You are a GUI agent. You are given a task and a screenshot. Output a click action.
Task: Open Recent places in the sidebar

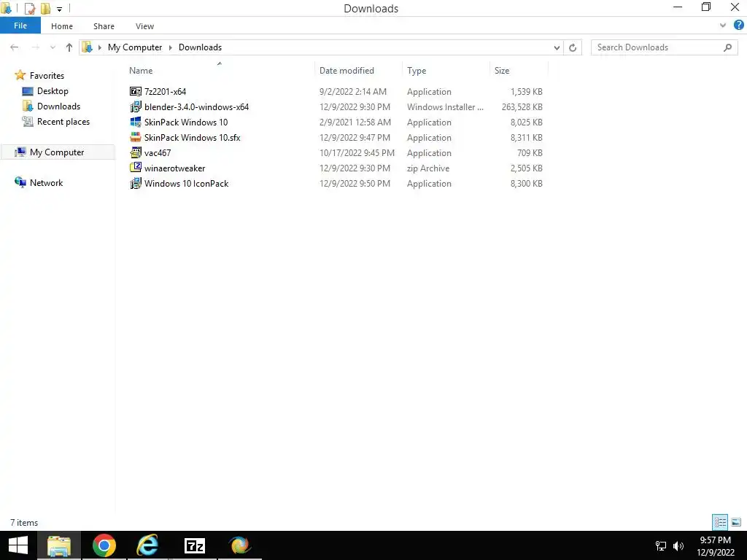[x=63, y=122]
